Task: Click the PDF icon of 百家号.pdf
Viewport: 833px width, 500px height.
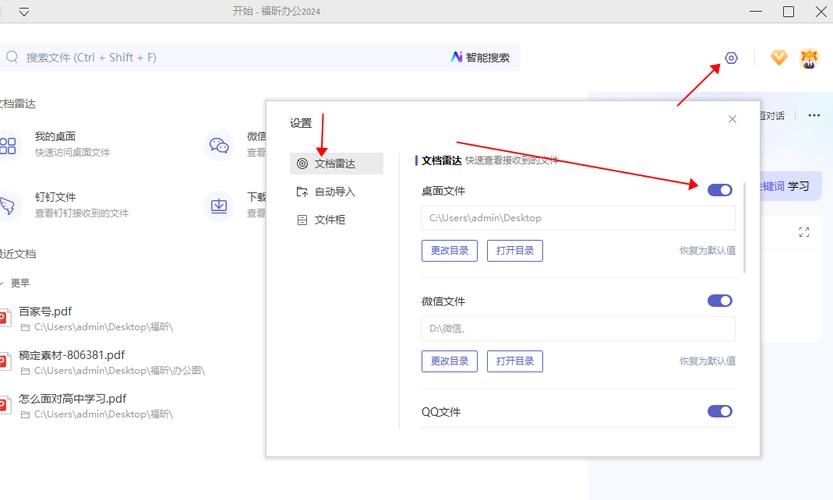Action: (4, 318)
